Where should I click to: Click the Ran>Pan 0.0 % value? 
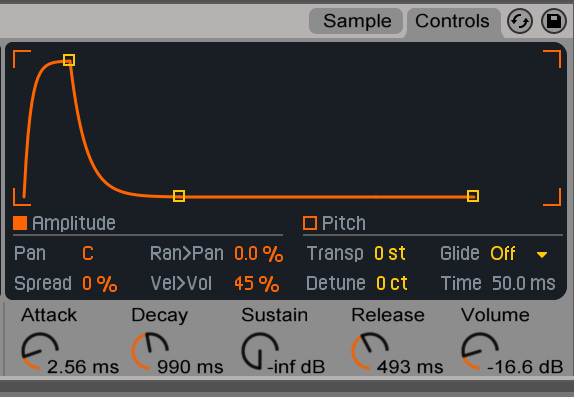pyautogui.click(x=259, y=253)
